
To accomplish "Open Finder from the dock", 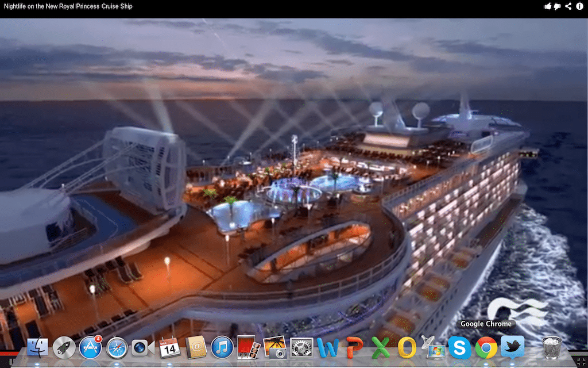I will pyautogui.click(x=37, y=347).
